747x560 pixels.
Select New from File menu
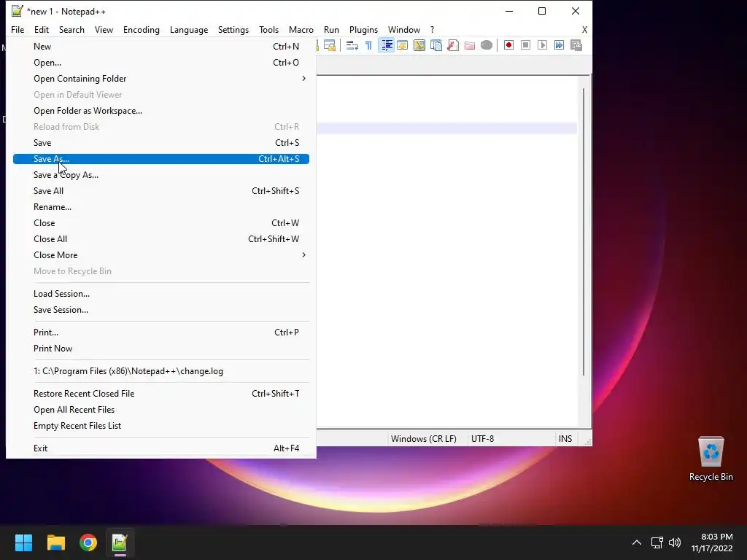[161, 47]
